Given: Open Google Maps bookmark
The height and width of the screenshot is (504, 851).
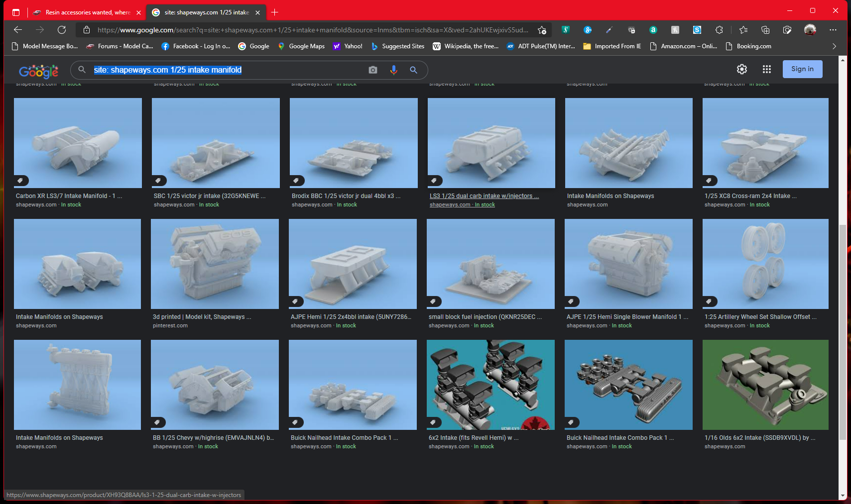Looking at the screenshot, I should (x=301, y=46).
